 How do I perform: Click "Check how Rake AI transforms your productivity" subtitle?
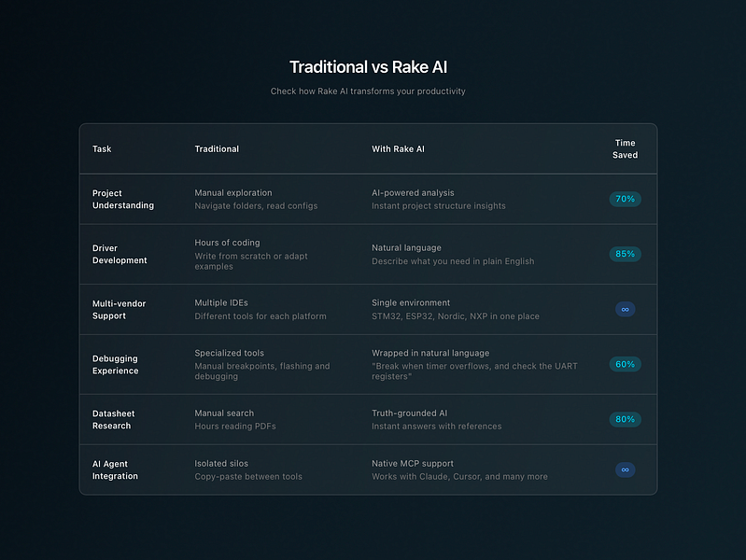click(368, 91)
